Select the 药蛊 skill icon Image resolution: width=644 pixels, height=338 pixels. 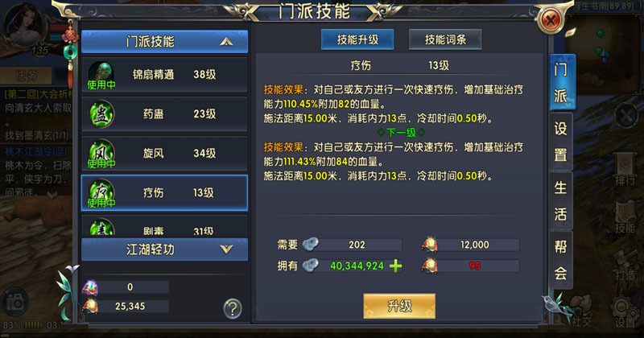pyautogui.click(x=101, y=113)
